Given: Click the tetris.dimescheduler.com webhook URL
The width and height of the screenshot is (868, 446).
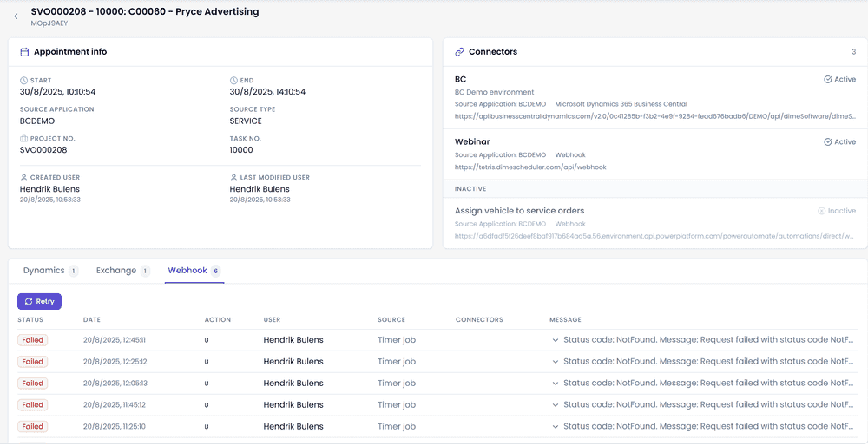Looking at the screenshot, I should 530,167.
